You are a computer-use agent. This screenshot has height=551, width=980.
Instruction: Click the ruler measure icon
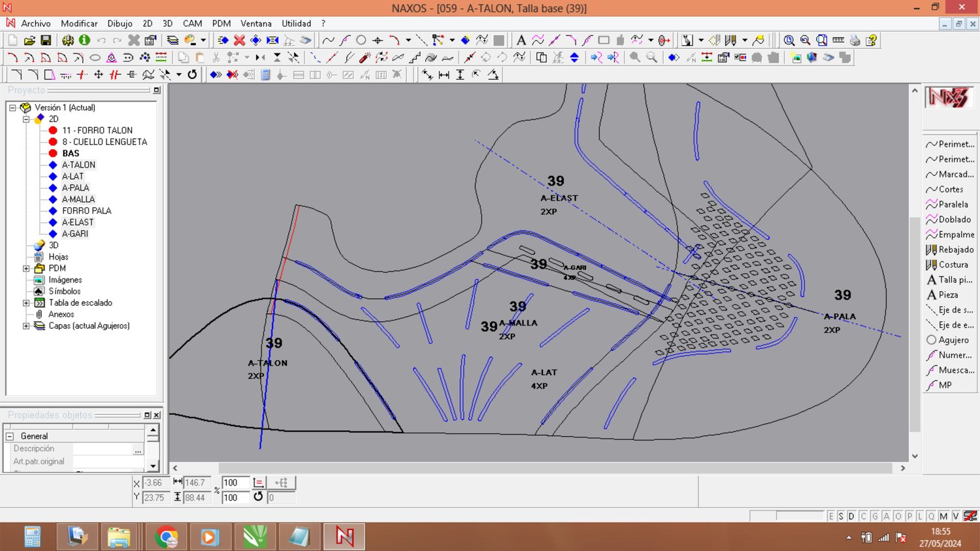point(838,41)
